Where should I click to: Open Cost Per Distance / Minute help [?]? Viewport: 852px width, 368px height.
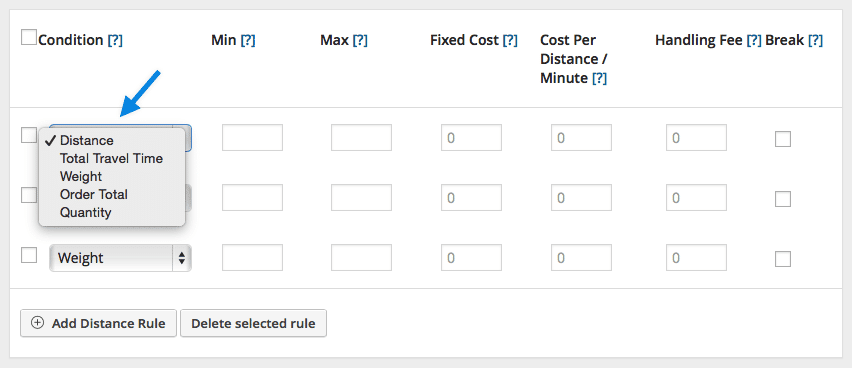599,78
